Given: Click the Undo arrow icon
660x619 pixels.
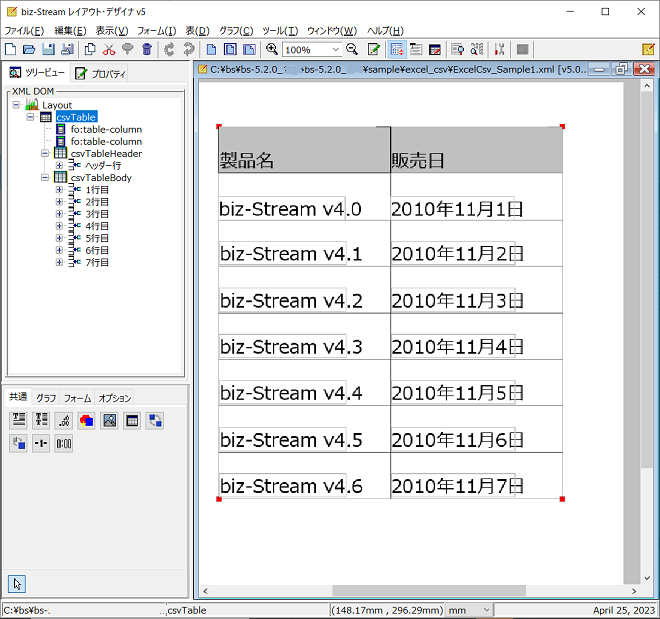Looking at the screenshot, I should point(169,50).
